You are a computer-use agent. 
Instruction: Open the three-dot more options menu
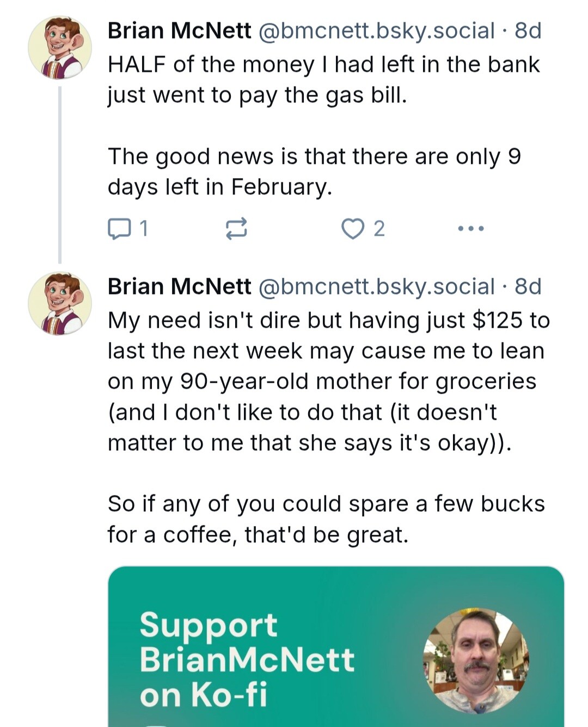470,229
